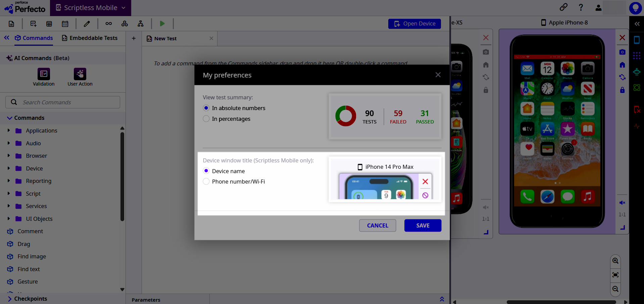Click the table grid icon in toolbar
This screenshot has height=304, width=644.
click(49, 24)
